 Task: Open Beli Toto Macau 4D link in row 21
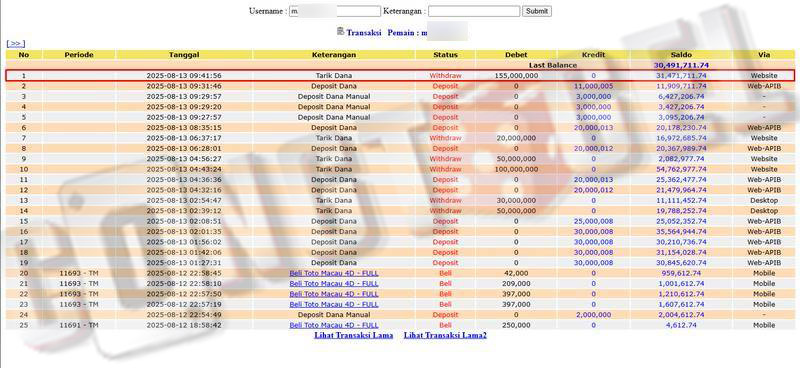pos(334,283)
